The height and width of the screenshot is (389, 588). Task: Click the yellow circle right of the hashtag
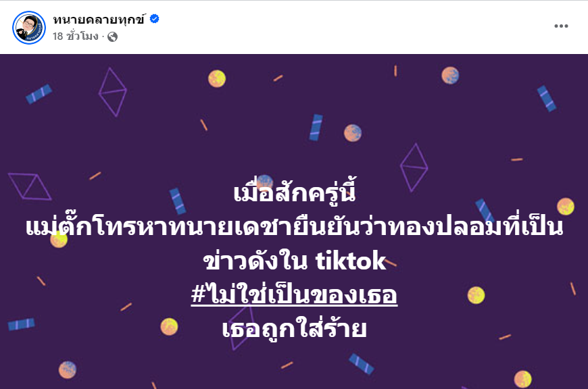pos(476,295)
